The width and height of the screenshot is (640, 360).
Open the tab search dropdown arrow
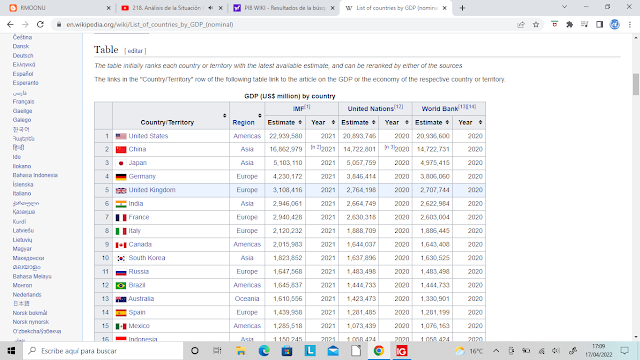[x=564, y=7]
